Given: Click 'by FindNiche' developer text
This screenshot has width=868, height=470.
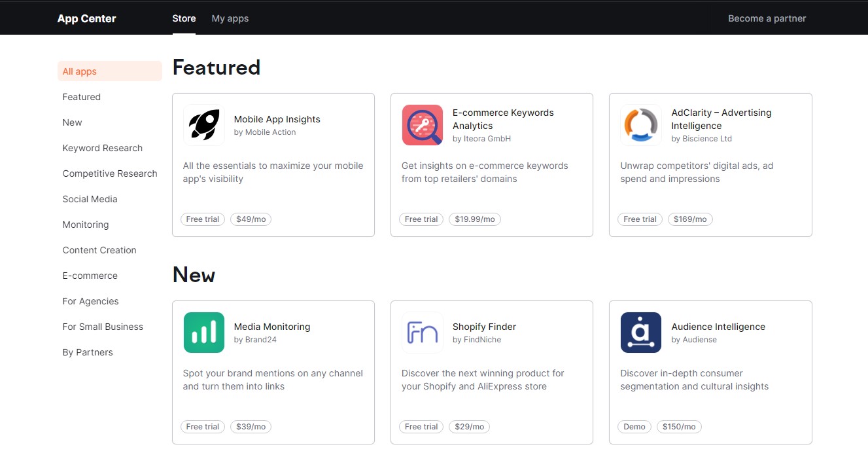Looking at the screenshot, I should [x=477, y=340].
